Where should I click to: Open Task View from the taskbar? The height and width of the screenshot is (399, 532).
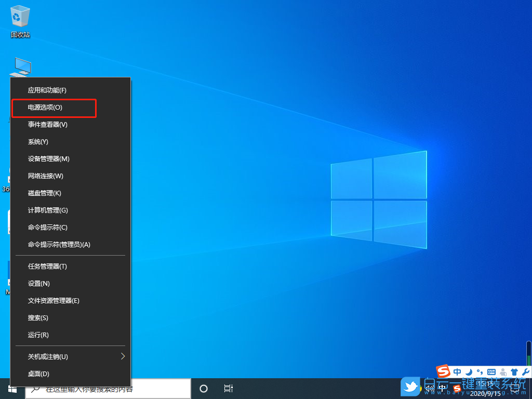(229, 388)
